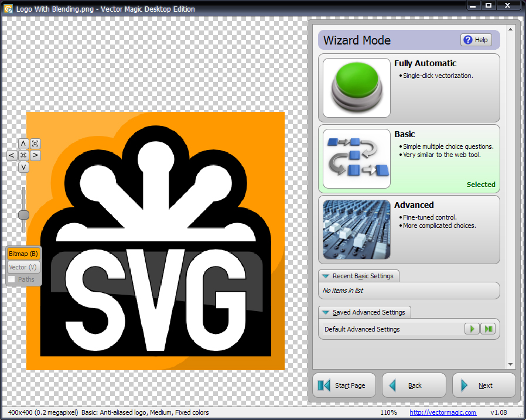Click the 400x400 image size status text
Image resolution: width=526 pixels, height=420 pixels.
(43, 412)
